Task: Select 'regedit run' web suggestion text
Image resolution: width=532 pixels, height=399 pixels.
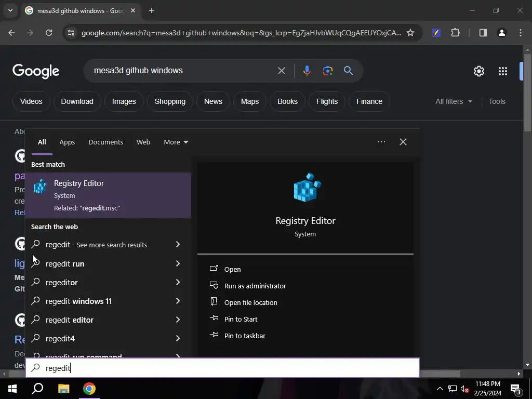Action: (65, 263)
